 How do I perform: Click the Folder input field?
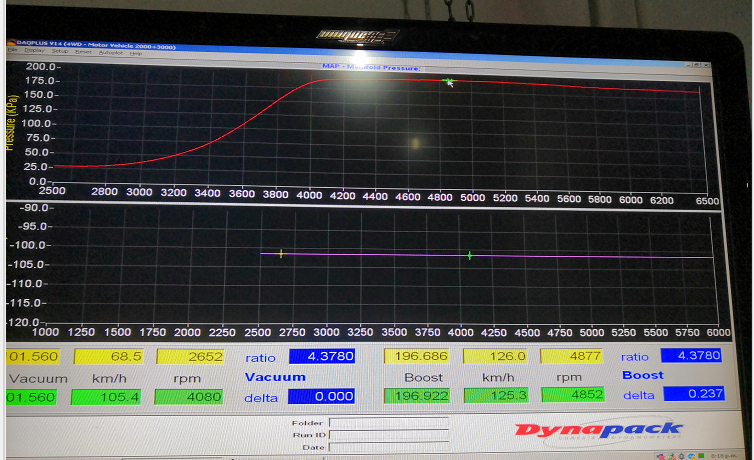tap(388, 423)
